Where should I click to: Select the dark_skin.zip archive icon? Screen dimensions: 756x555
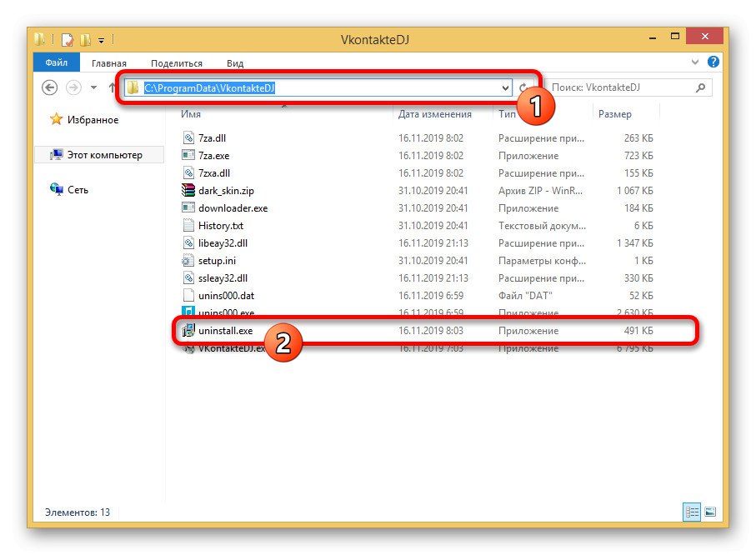pos(188,190)
